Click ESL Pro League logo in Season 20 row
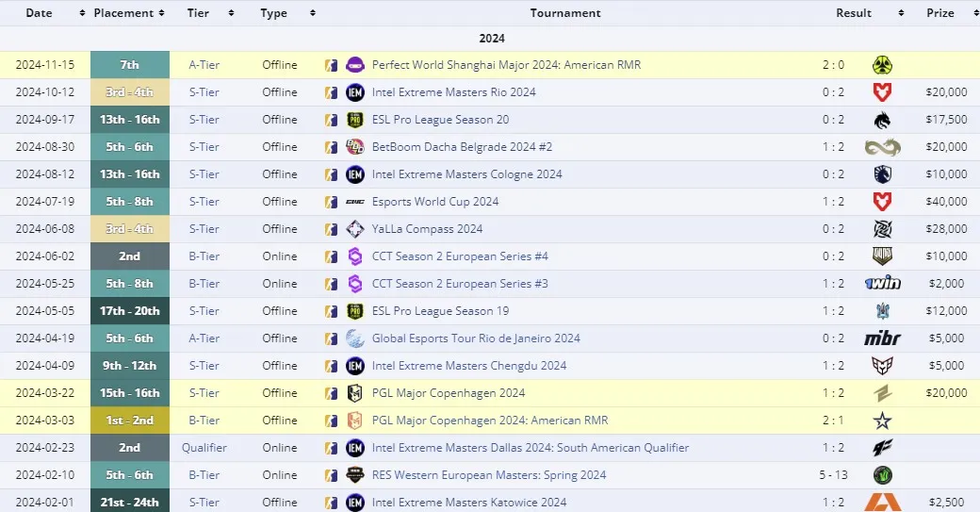Screen dimensions: 980x512 tap(355, 120)
